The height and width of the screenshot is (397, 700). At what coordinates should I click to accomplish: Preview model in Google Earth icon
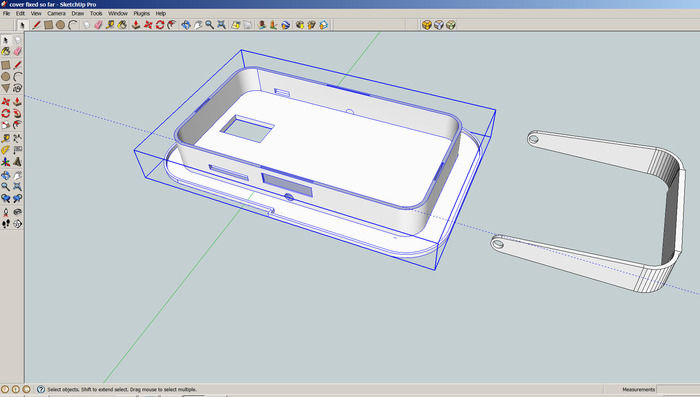click(x=285, y=25)
